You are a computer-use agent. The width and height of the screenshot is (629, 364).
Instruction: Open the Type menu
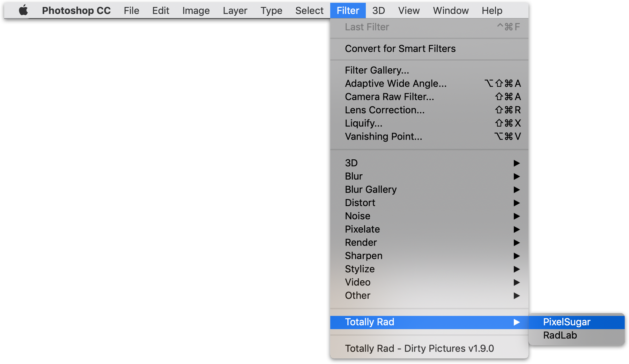click(x=271, y=10)
